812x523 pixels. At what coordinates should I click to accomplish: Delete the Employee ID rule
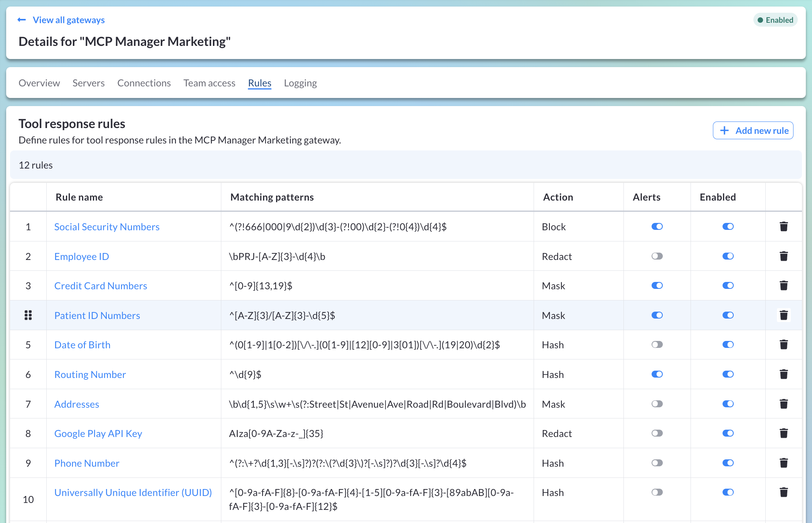pos(783,256)
